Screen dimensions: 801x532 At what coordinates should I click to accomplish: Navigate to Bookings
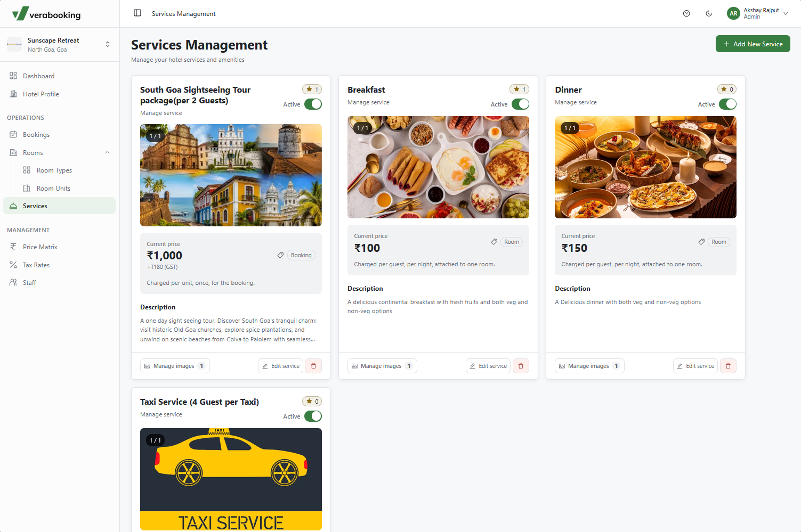click(60, 135)
